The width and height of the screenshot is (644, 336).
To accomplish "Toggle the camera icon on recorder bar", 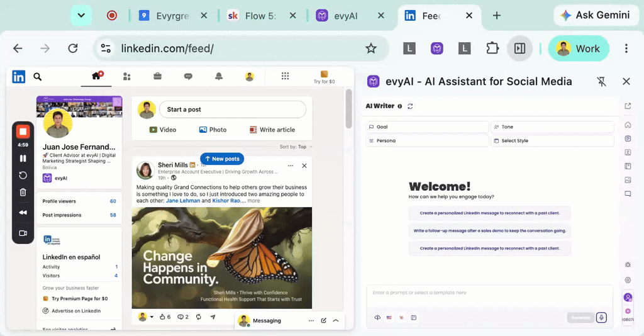I will point(23,233).
